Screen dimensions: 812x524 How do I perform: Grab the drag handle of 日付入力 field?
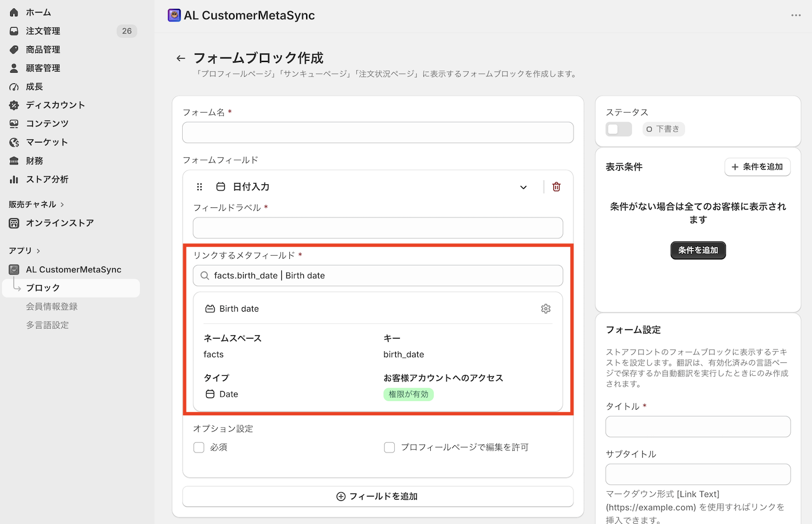coord(199,187)
